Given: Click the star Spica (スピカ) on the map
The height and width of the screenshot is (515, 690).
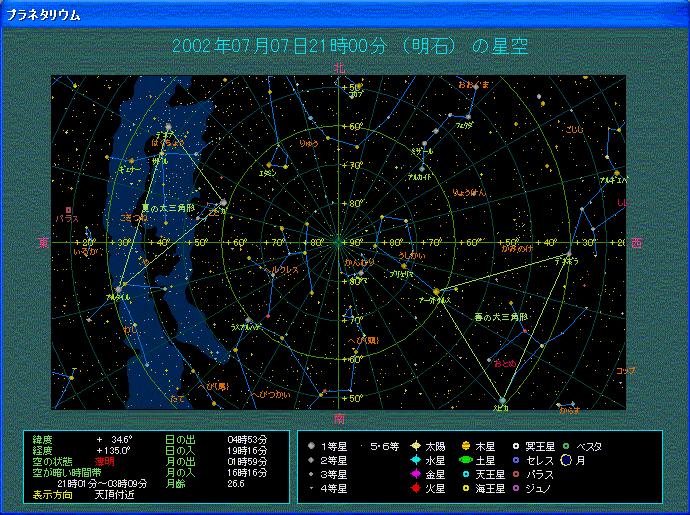Looking at the screenshot, I should click(x=502, y=401).
